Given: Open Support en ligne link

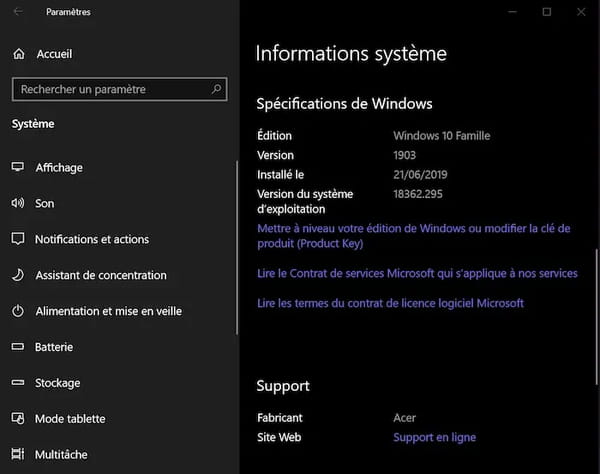Looking at the screenshot, I should coord(435,437).
